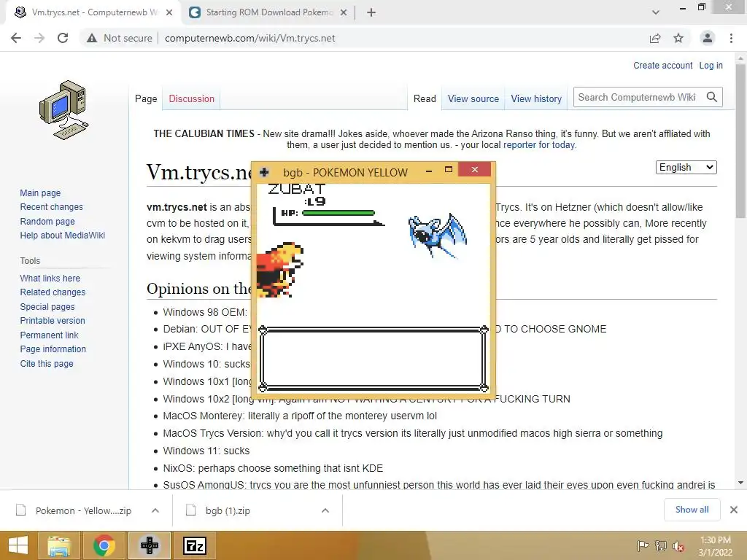The width and height of the screenshot is (747, 560).
Task: Click the Log in link
Action: (x=711, y=65)
